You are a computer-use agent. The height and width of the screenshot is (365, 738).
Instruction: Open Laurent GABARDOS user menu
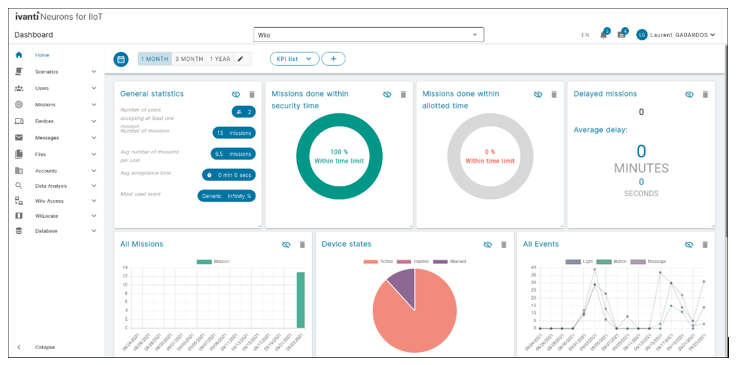pos(676,35)
